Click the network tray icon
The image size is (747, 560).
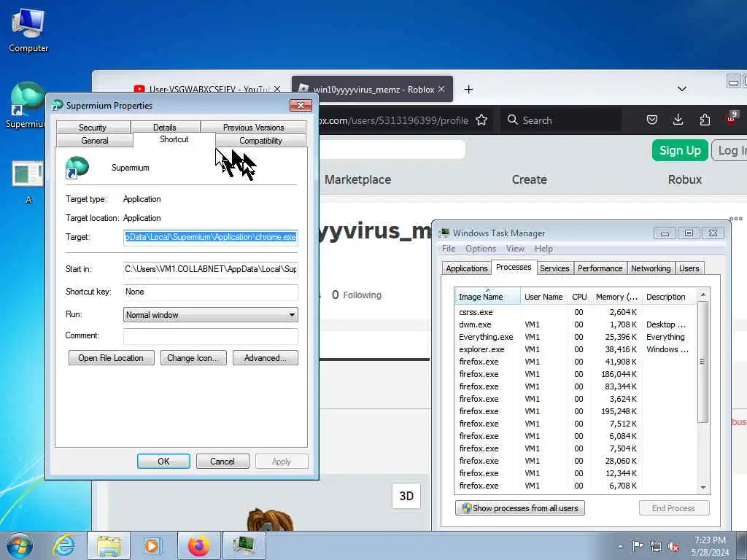click(656, 547)
